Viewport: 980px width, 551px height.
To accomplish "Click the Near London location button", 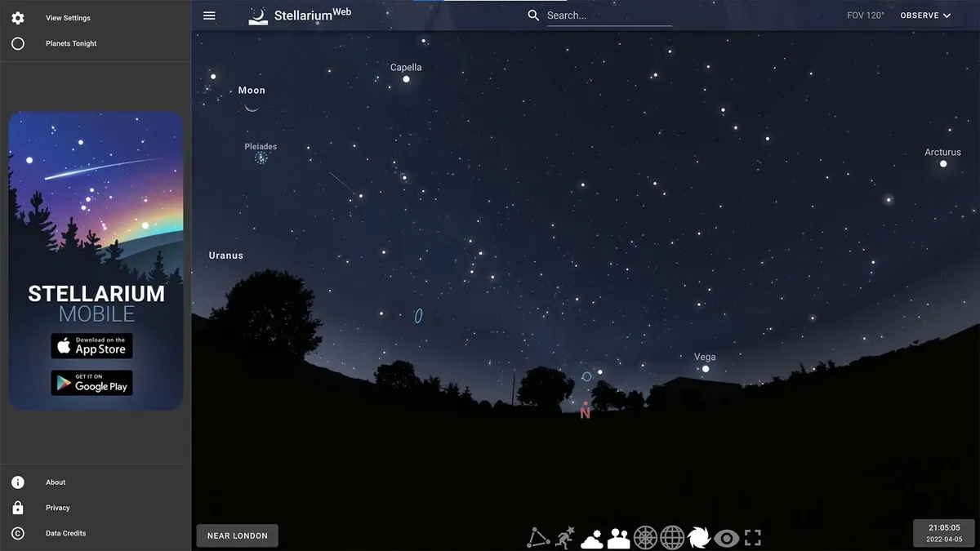I will tap(238, 535).
